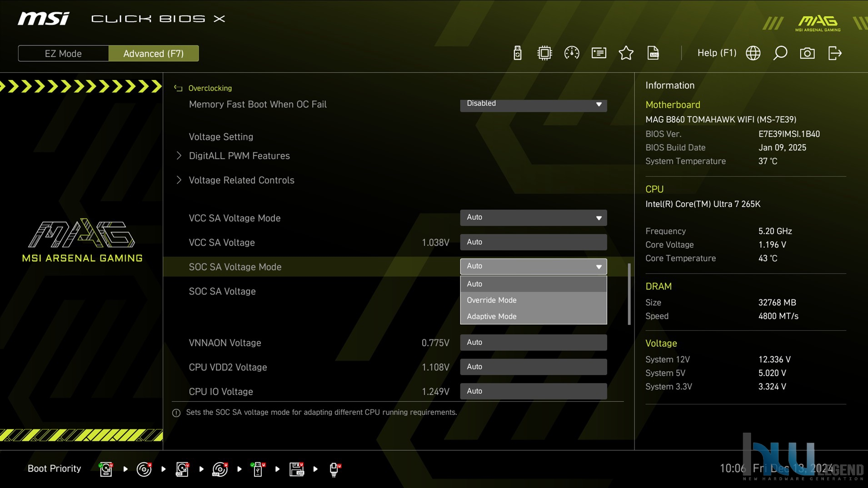Edit the CPU VDD2 Voltage field

[533, 367]
